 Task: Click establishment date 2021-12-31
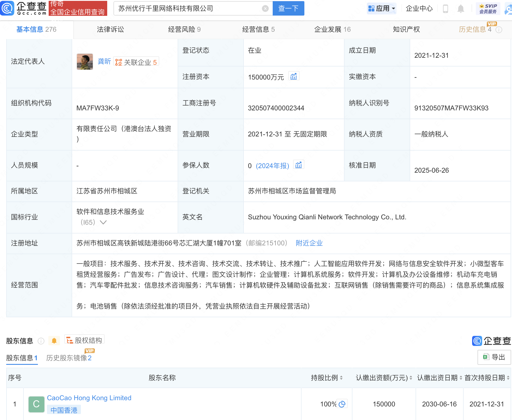point(432,55)
